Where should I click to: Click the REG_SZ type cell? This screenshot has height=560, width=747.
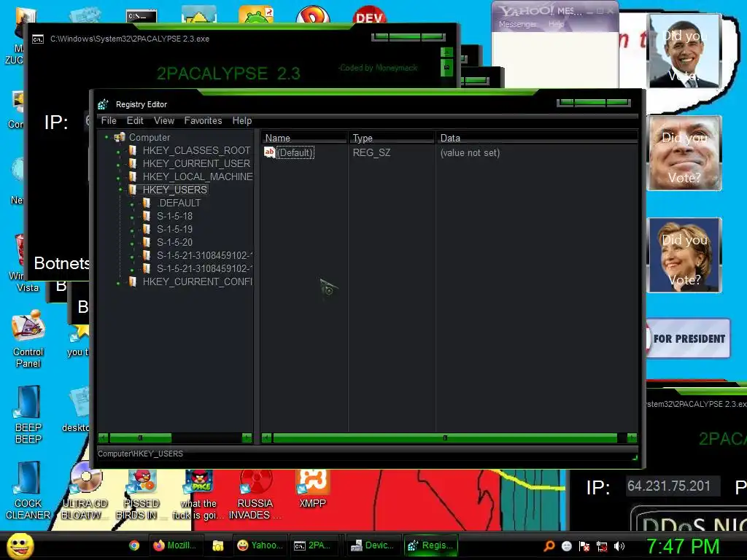(x=371, y=153)
